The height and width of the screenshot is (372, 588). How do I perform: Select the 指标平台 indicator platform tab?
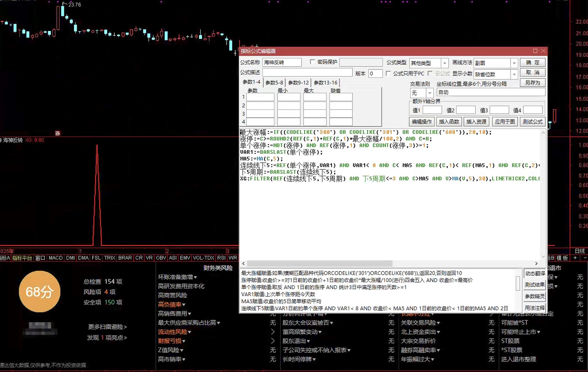point(22,258)
